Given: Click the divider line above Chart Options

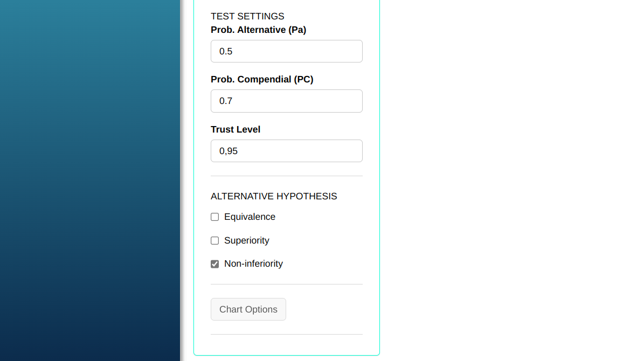Looking at the screenshot, I should [x=286, y=284].
